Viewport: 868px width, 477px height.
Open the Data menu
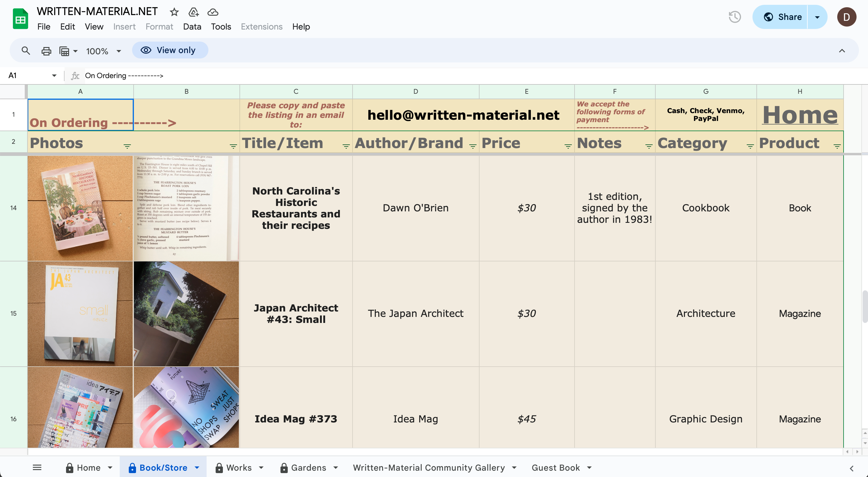(192, 27)
